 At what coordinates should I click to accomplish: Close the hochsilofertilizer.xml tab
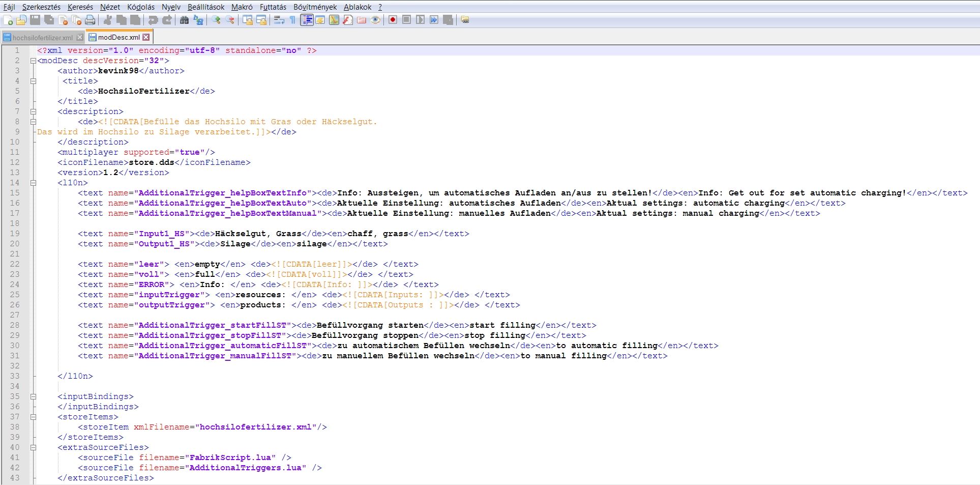click(x=79, y=38)
